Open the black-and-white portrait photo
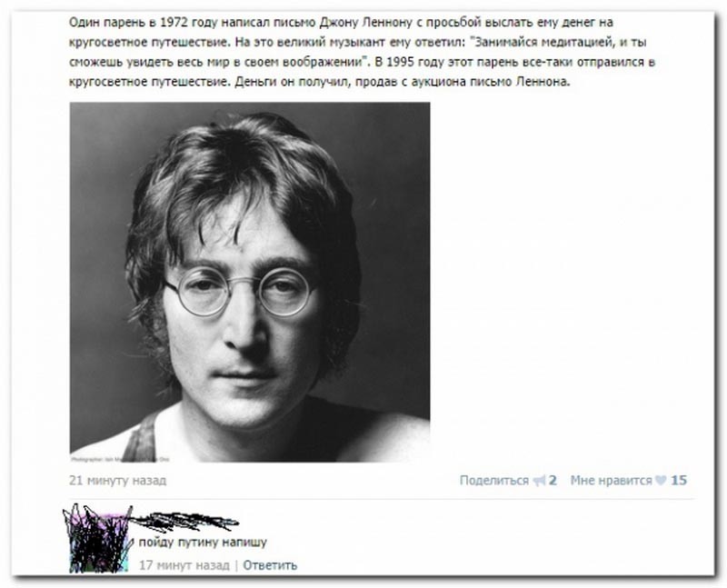 [x=250, y=282]
